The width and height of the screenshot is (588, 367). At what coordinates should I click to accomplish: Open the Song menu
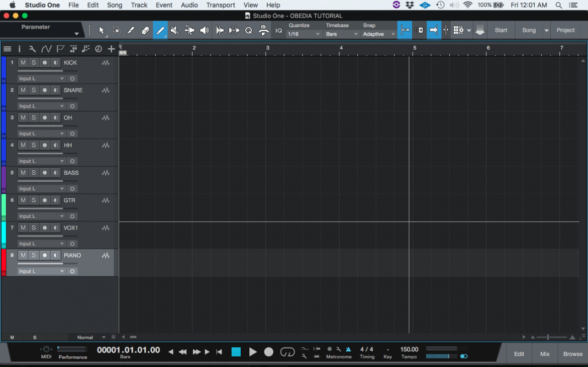click(x=115, y=5)
